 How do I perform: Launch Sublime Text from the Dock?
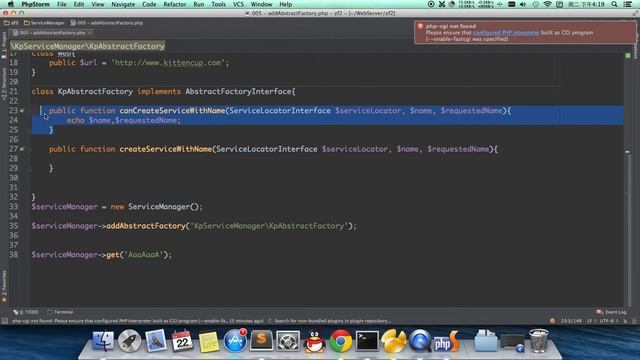pyautogui.click(x=261, y=340)
